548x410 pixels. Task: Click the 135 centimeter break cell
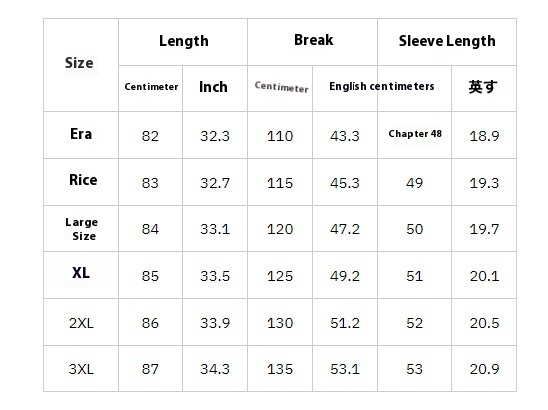coord(280,369)
